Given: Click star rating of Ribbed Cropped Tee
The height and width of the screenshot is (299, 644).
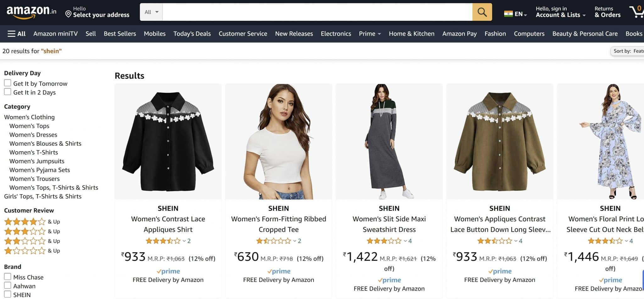Looking at the screenshot, I should click(x=274, y=241).
